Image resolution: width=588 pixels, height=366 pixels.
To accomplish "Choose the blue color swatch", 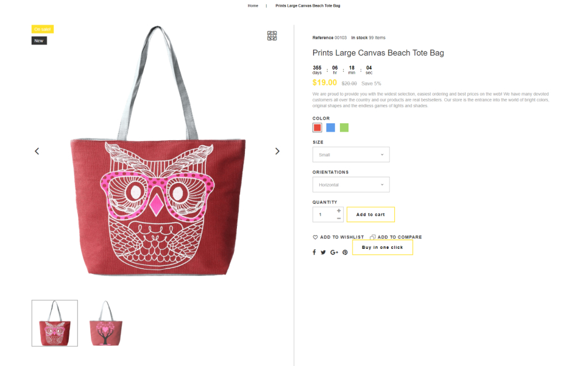I will [330, 127].
